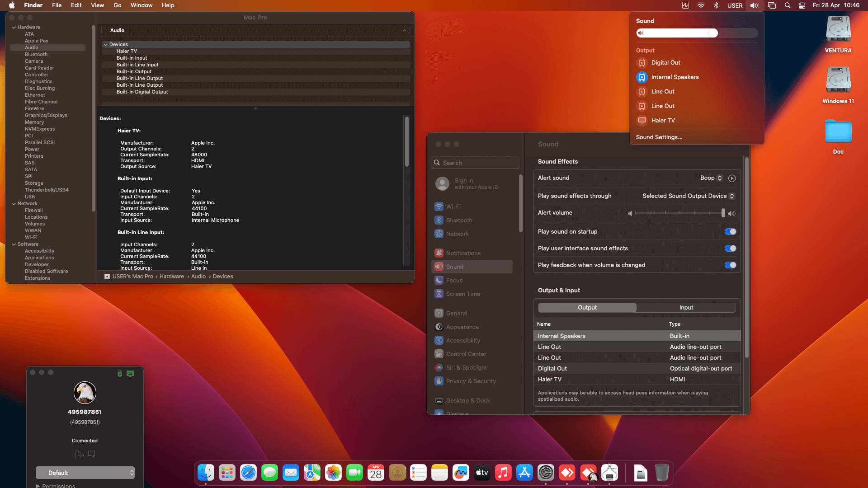
Task: Open the Default dropdown in remote window
Action: [x=85, y=473]
